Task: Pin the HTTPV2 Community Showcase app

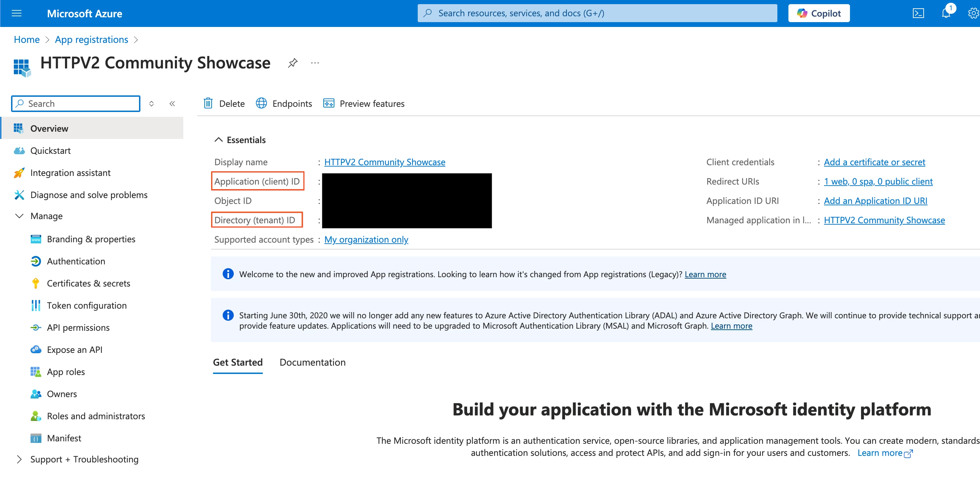Action: [292, 63]
